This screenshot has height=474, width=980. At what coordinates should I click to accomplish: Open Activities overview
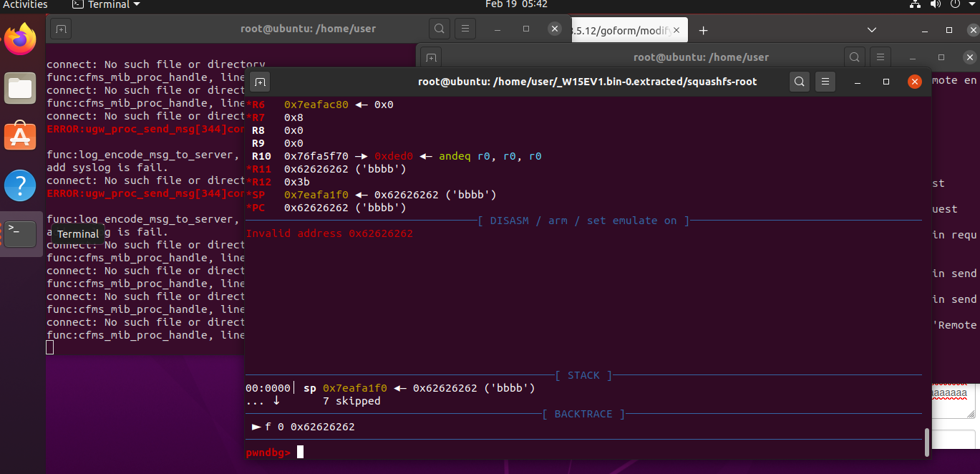point(25,5)
